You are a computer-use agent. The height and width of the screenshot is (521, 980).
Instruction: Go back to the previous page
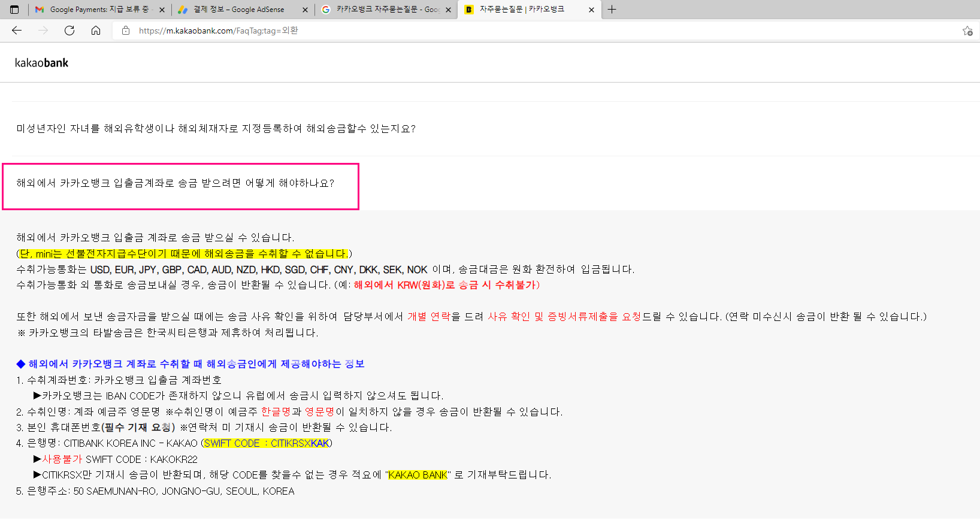(17, 31)
